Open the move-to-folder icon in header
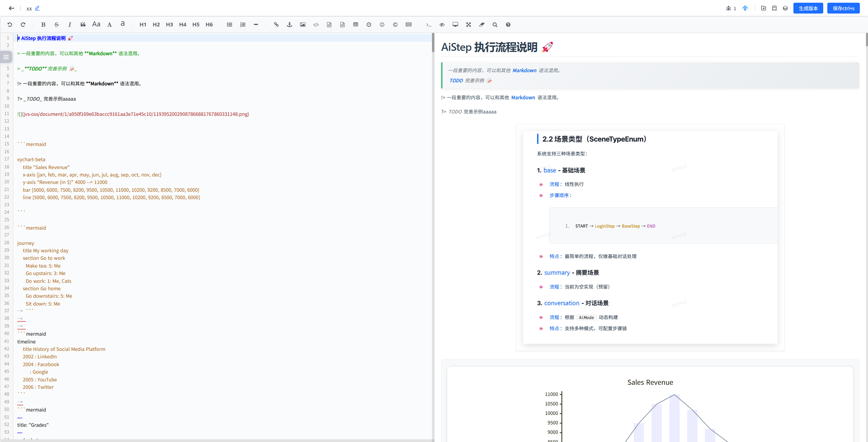Screen dimensions: 868x442 (764, 8)
